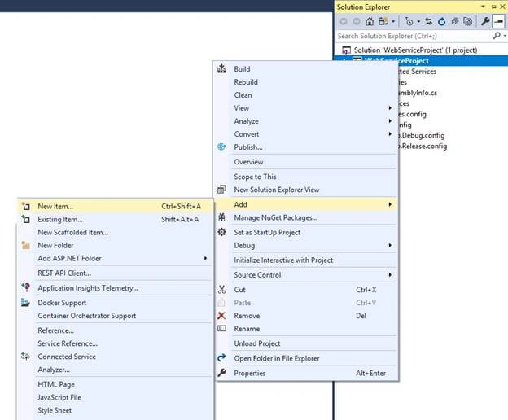Click the Collapse All icon
The image size is (508, 420).
455,21
